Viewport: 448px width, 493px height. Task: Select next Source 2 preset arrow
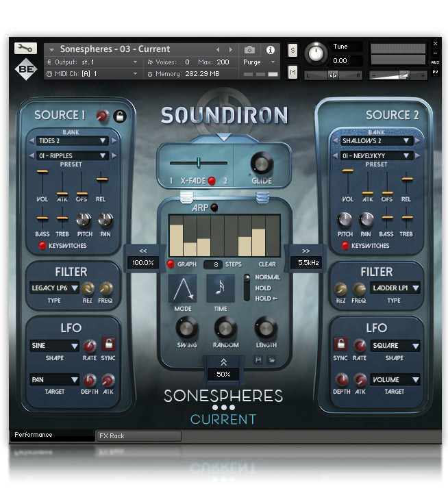pos(418,155)
